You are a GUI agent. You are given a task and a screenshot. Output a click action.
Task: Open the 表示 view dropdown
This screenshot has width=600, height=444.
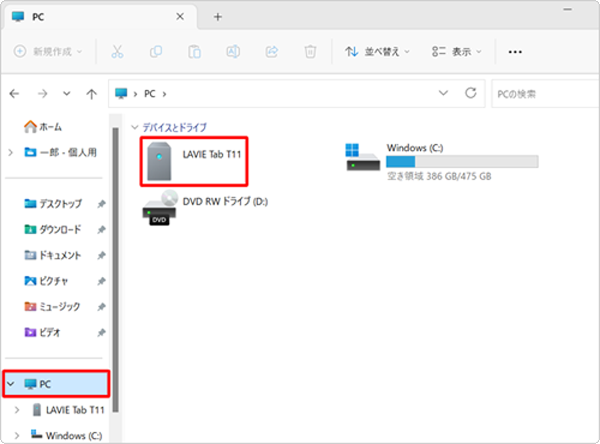pyautogui.click(x=457, y=51)
